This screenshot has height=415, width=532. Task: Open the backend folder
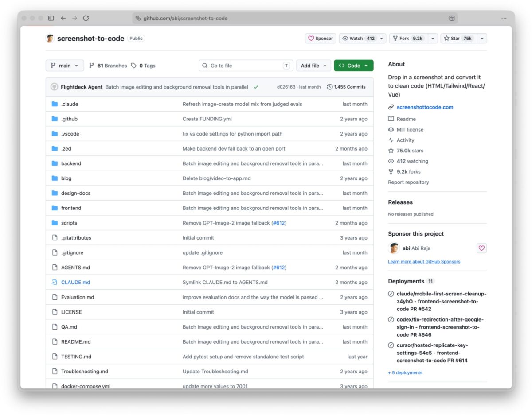(71, 163)
